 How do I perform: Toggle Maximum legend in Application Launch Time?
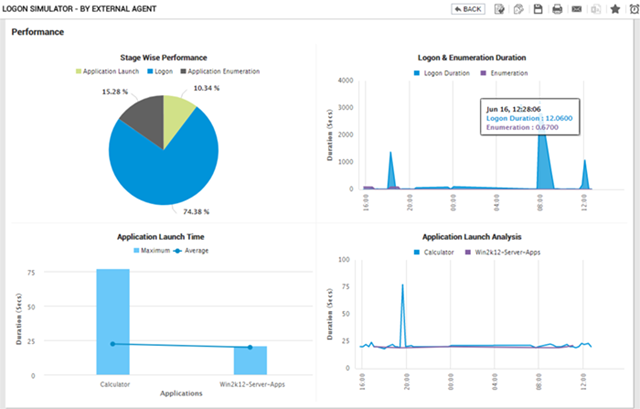[x=151, y=251]
